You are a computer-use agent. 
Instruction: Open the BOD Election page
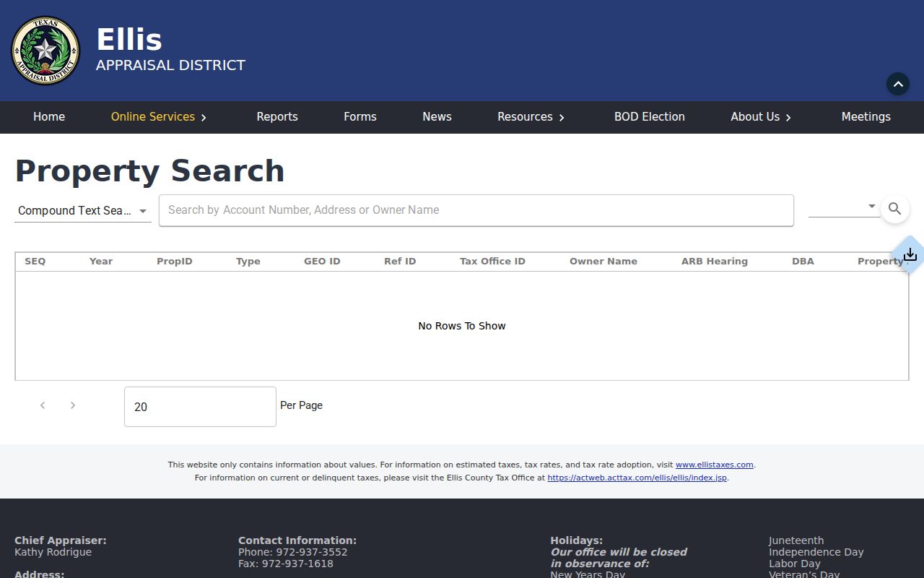[650, 116]
